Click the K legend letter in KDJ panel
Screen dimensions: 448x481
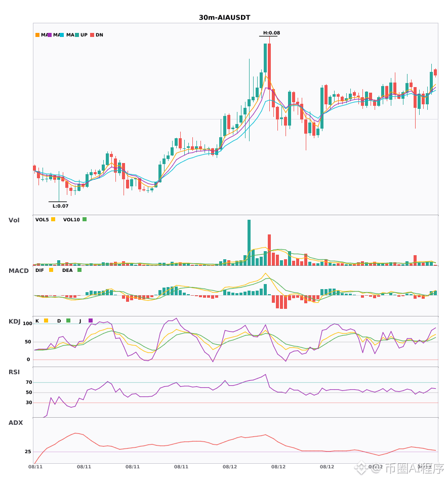[x=37, y=321]
